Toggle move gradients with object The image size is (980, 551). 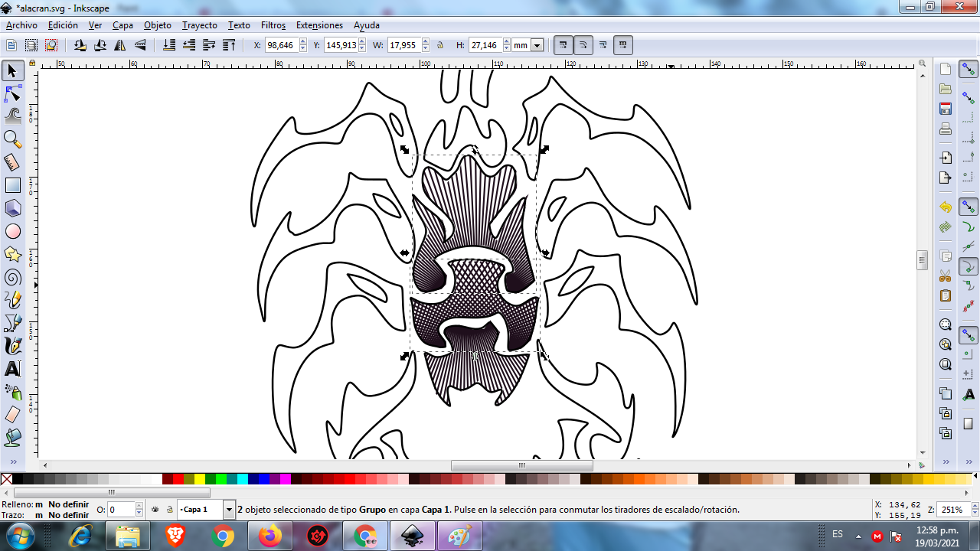click(603, 45)
